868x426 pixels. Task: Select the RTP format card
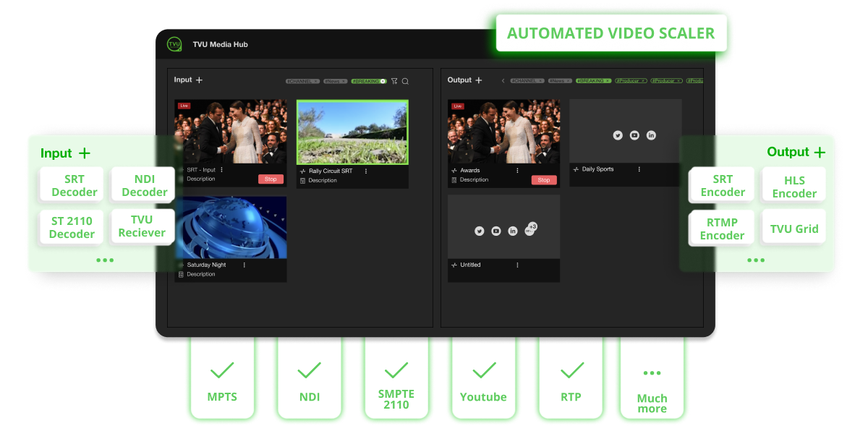(571, 378)
